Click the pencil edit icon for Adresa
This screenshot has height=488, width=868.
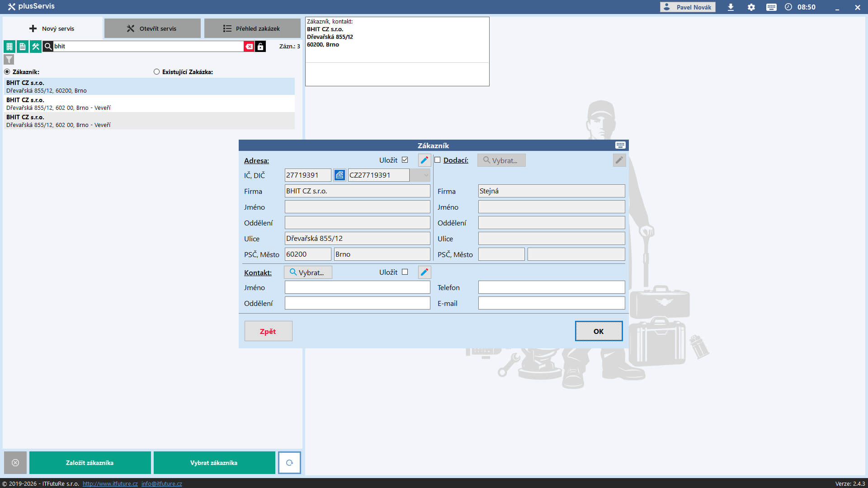[424, 160]
